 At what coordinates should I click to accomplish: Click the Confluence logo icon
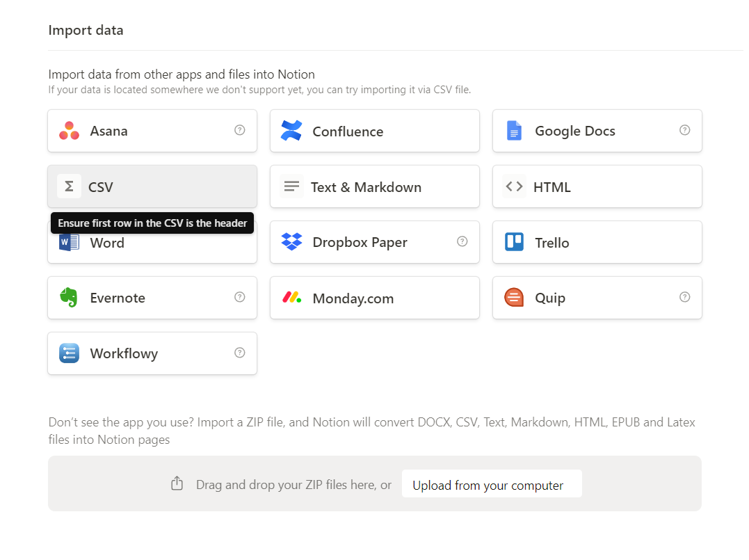click(291, 131)
